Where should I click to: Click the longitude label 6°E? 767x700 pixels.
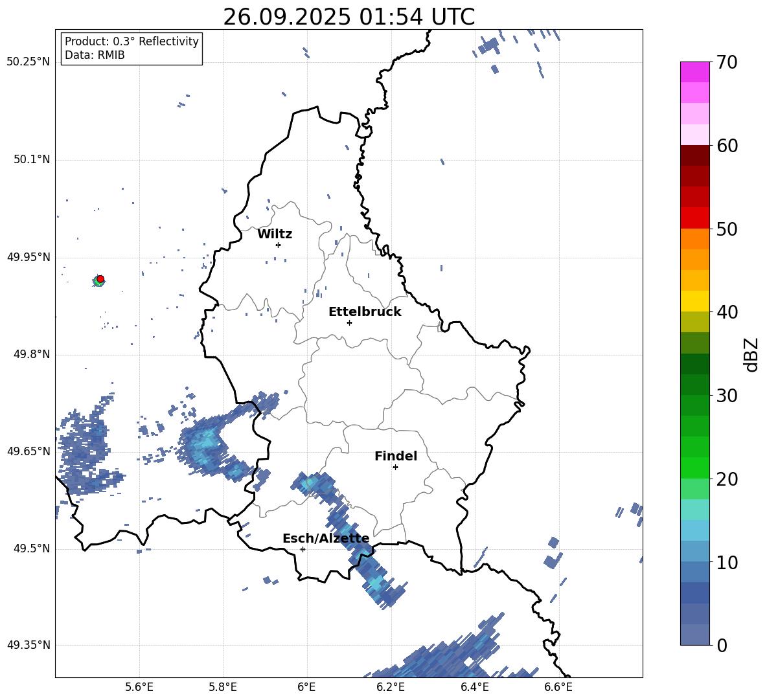click(x=306, y=687)
